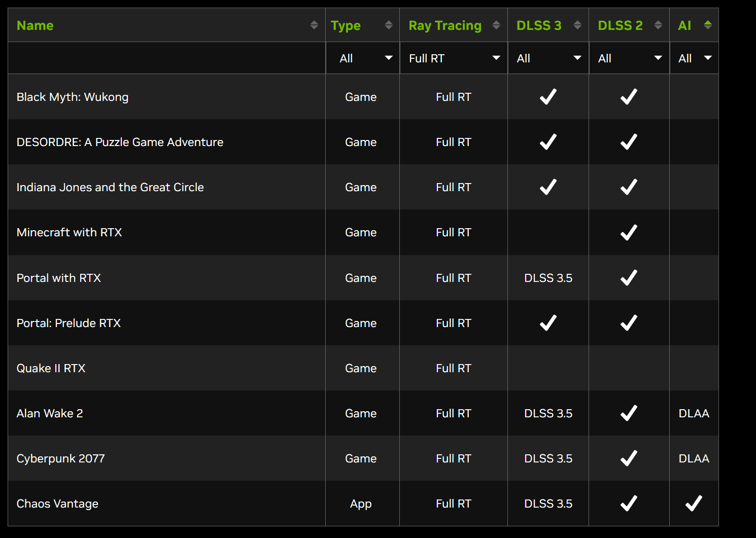Image resolution: width=756 pixels, height=538 pixels.
Task: Select Quake II RTX name
Action: click(x=51, y=368)
